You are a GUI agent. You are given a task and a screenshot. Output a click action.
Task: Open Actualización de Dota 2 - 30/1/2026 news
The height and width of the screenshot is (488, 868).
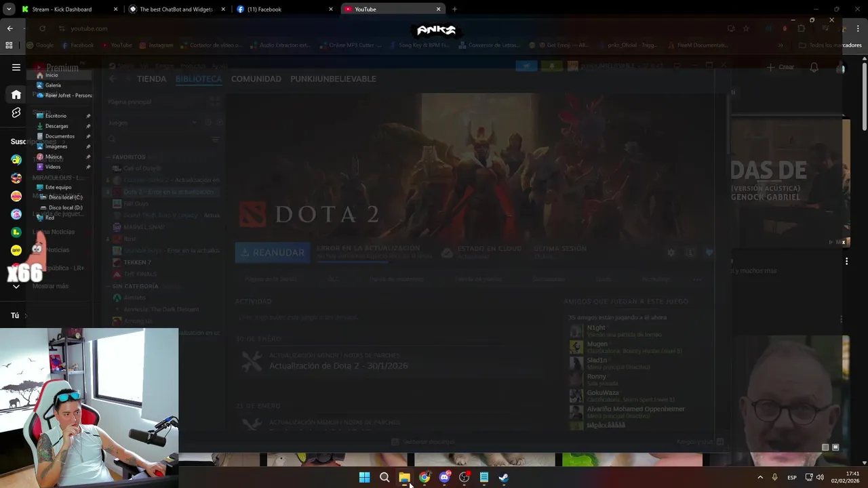pyautogui.click(x=338, y=366)
